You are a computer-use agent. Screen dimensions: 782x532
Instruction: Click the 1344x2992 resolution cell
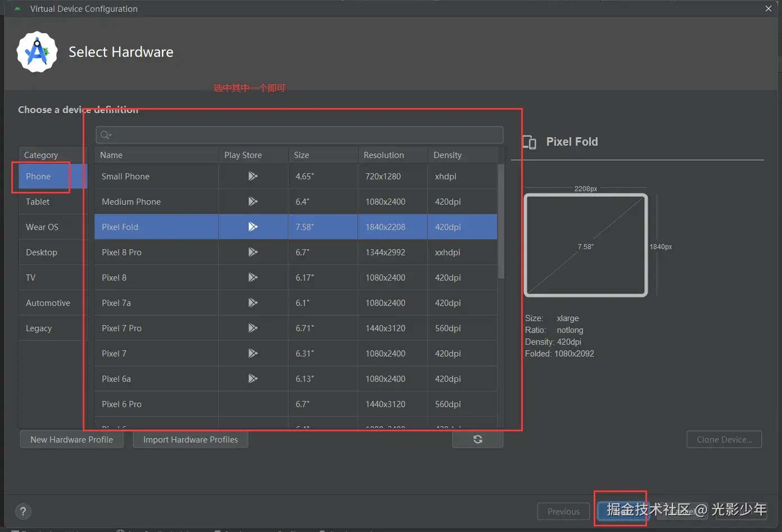pos(392,252)
